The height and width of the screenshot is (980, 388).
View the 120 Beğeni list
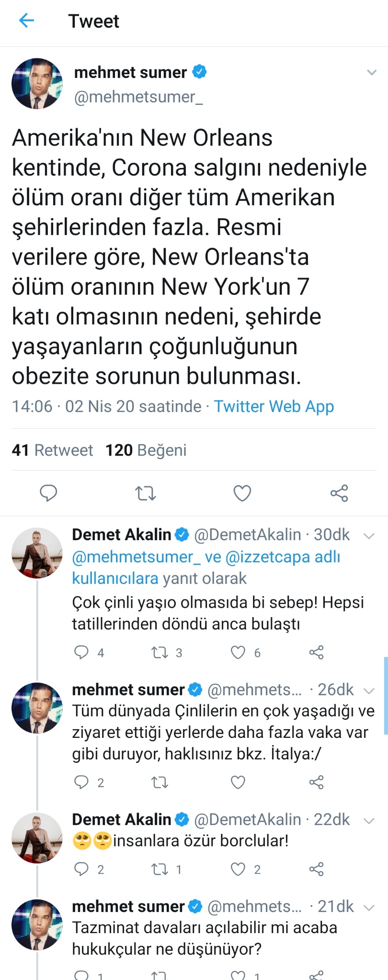[146, 450]
